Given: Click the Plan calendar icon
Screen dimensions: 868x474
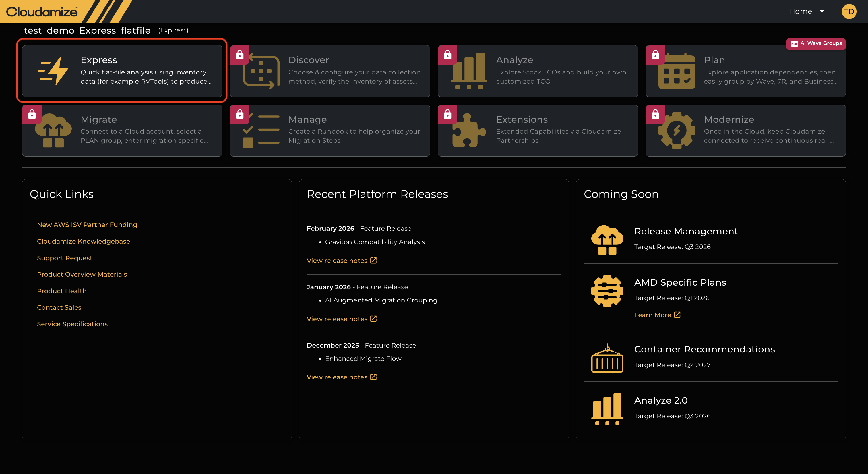Looking at the screenshot, I should tap(677, 71).
